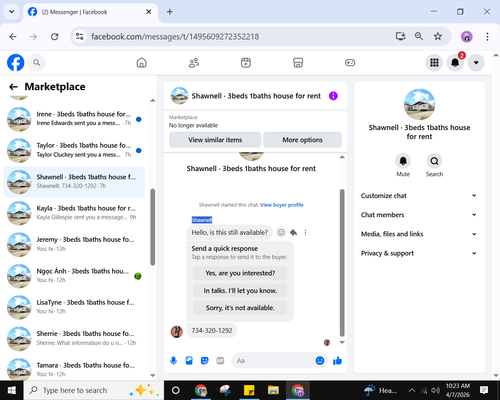Open emoji picker in message box

(x=320, y=360)
